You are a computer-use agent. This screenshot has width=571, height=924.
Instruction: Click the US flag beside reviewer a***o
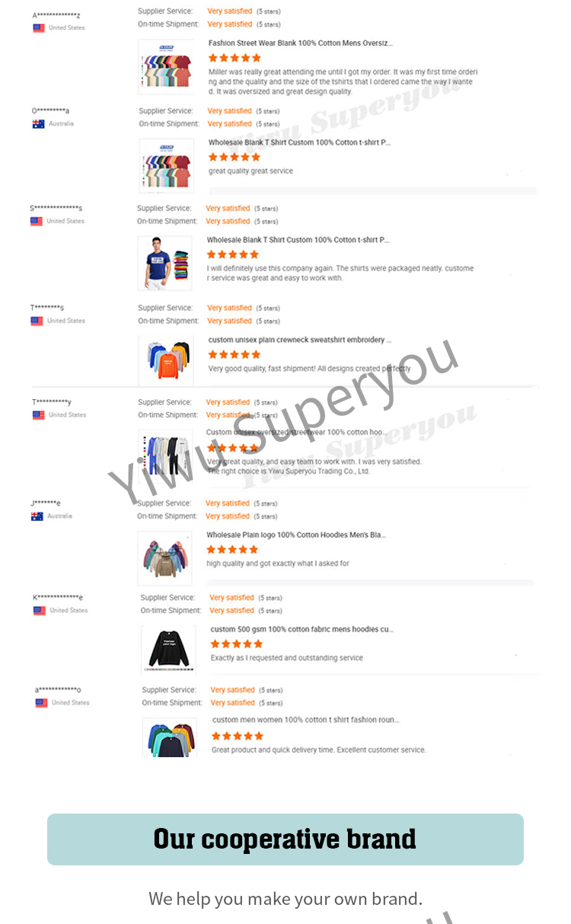pyautogui.click(x=41, y=703)
